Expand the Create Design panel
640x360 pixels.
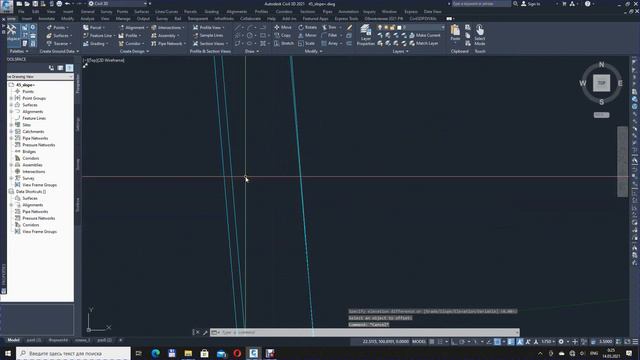tap(134, 51)
